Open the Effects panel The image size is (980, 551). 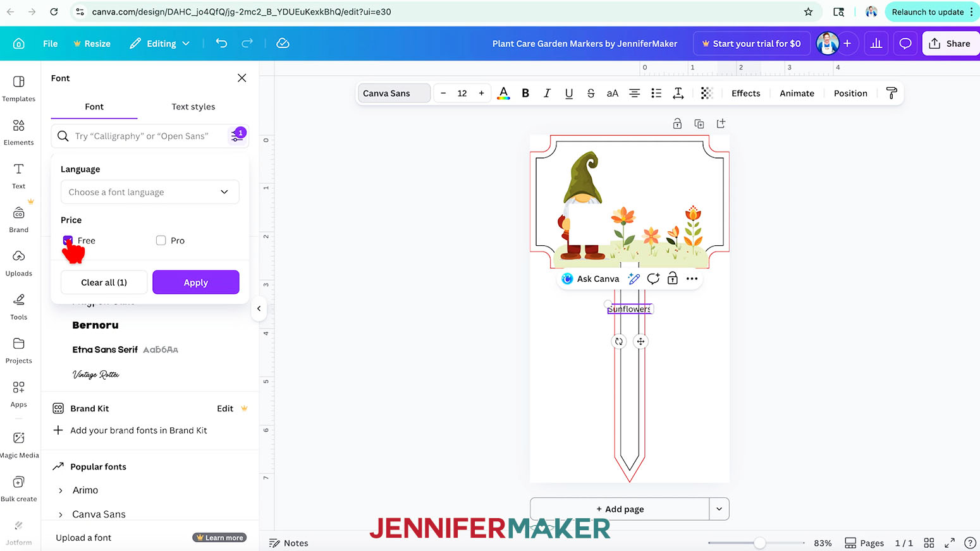pos(746,93)
